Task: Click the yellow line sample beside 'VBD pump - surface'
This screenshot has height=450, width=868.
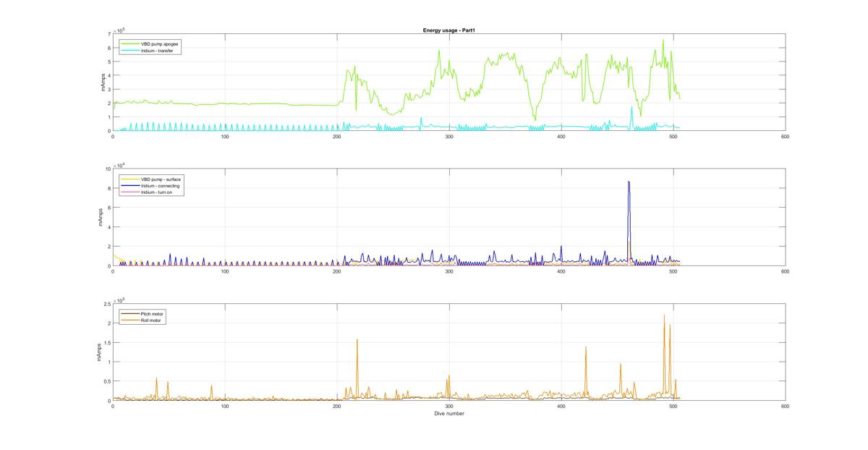Action: [x=130, y=179]
